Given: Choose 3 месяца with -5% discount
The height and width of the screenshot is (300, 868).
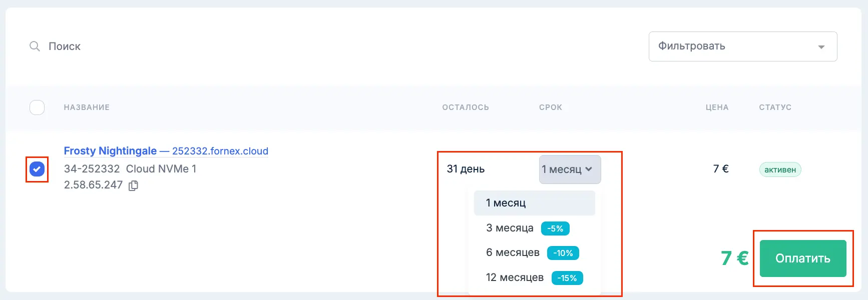Looking at the screenshot, I should click(534, 228).
